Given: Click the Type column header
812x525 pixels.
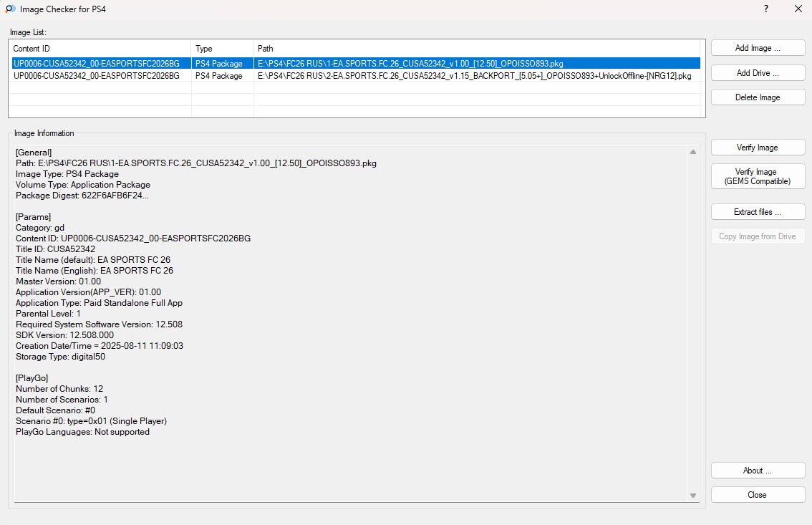Looking at the screenshot, I should click(222, 49).
